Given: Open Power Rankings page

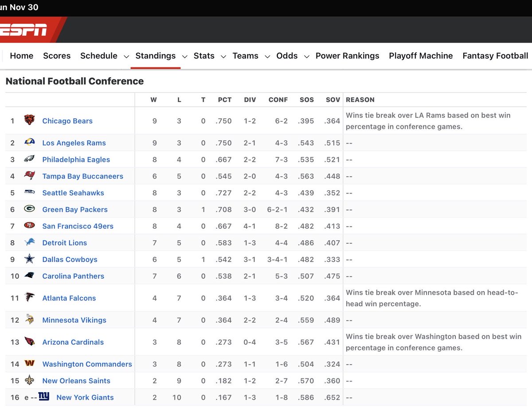Looking at the screenshot, I should pos(348,56).
